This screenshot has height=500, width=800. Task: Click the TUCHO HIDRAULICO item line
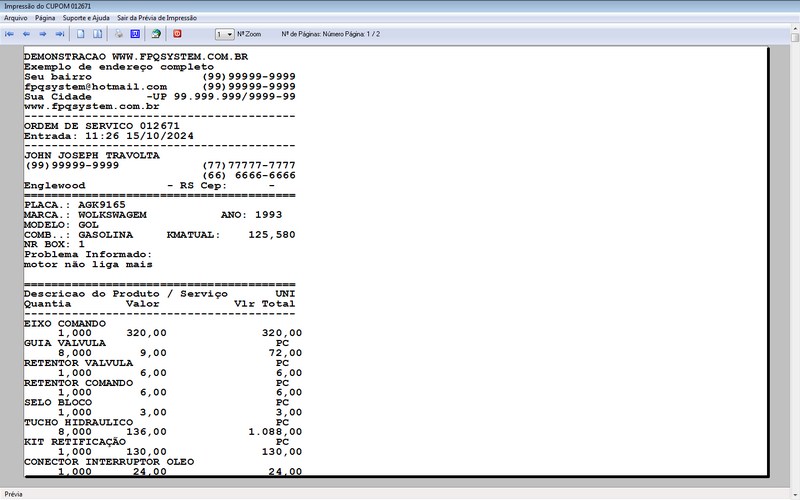(x=78, y=422)
